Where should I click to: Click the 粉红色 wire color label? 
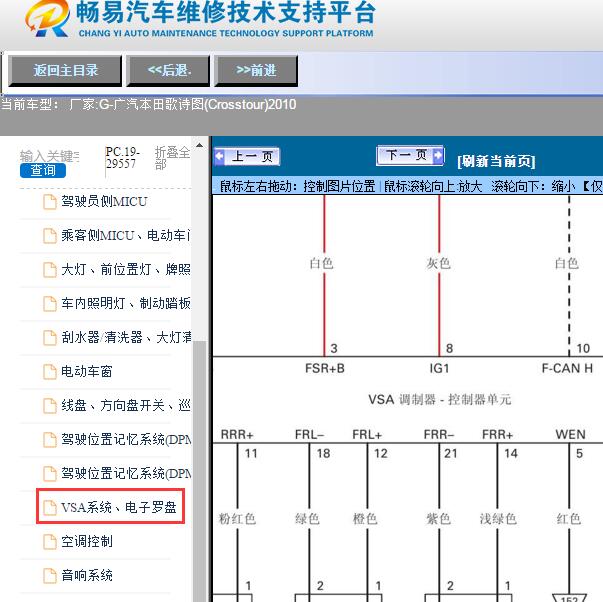(x=237, y=519)
